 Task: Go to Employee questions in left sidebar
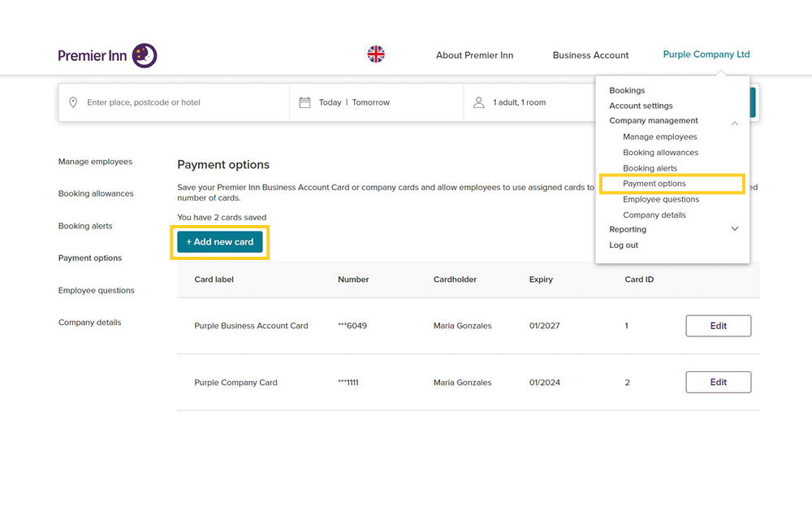pyautogui.click(x=97, y=291)
